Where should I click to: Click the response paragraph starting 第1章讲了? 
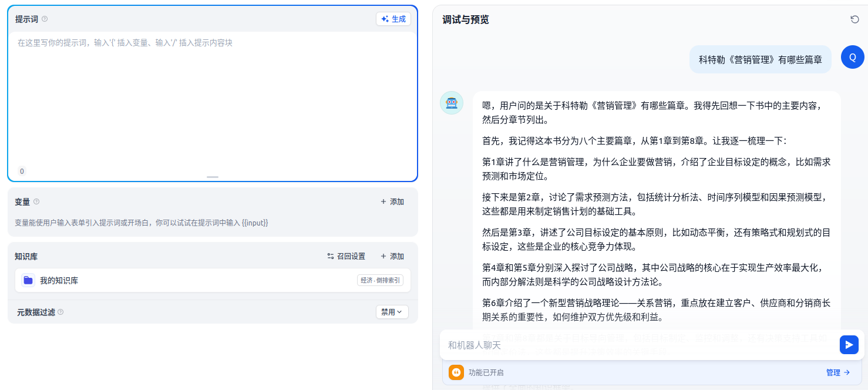(x=657, y=169)
